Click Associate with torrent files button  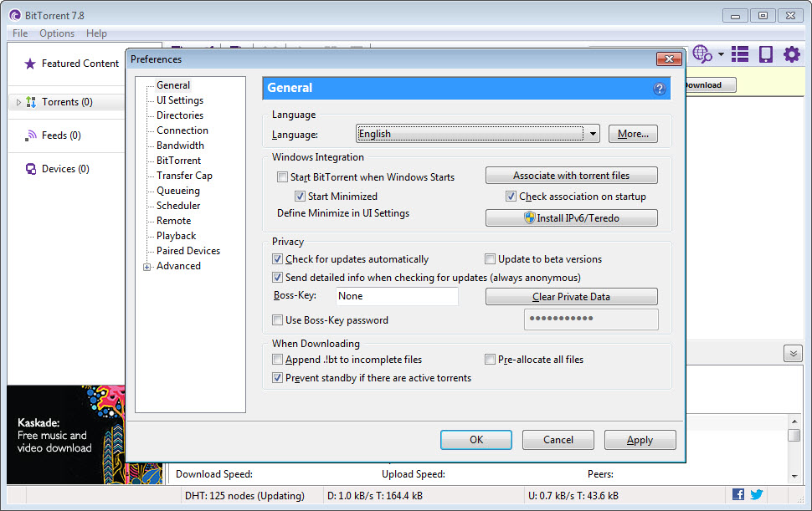(x=571, y=176)
